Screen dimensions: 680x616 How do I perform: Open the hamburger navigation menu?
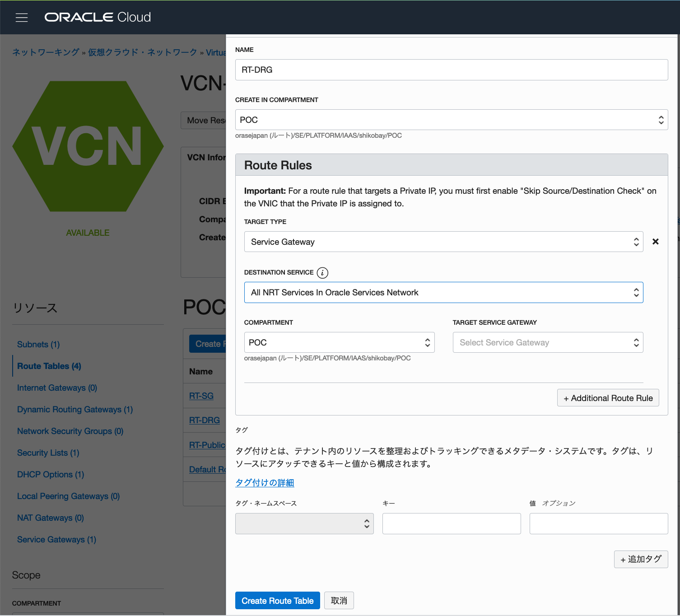pyautogui.click(x=22, y=18)
